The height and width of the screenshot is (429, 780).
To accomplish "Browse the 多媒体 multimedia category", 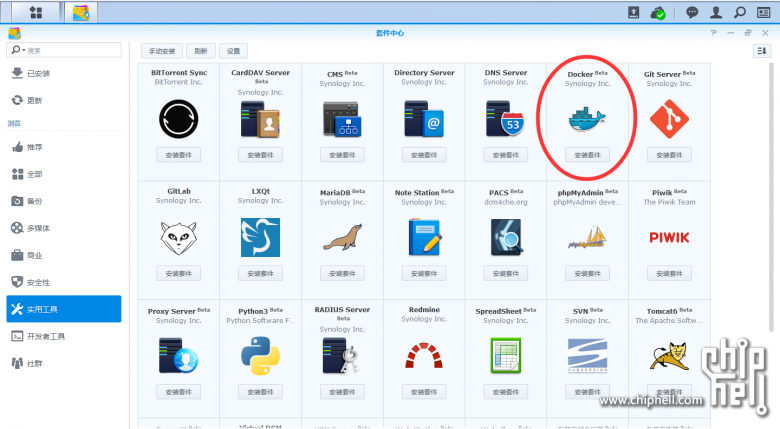I will 64,228.
